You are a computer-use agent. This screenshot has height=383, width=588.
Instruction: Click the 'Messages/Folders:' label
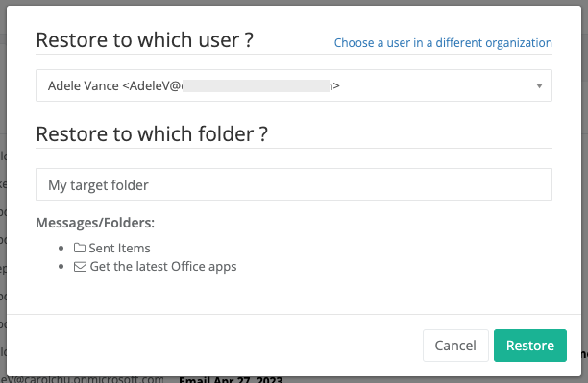coord(95,223)
